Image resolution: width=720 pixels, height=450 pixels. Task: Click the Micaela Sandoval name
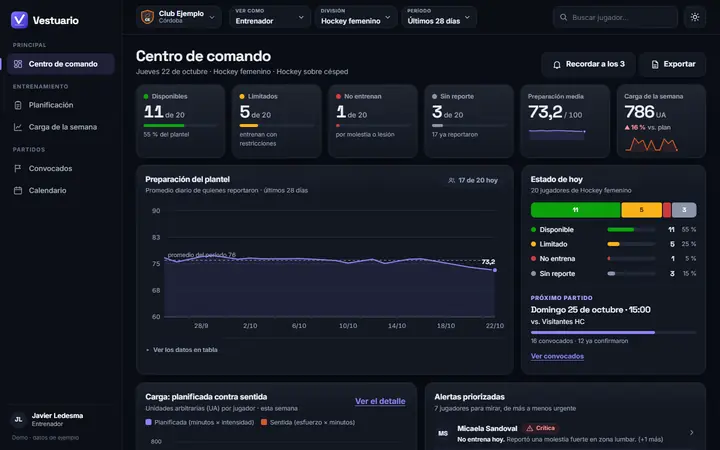487,428
